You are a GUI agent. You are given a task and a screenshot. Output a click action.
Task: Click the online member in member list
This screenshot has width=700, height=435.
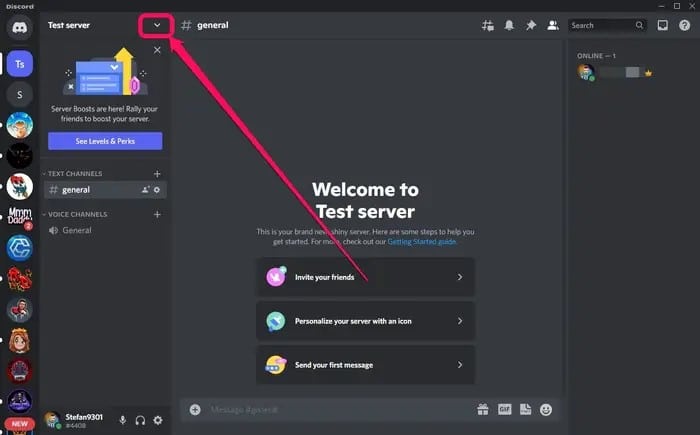click(x=616, y=72)
